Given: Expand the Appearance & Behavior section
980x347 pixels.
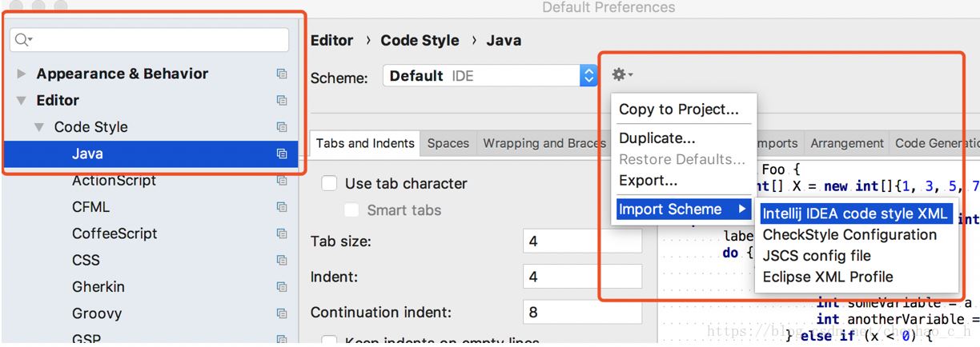Looking at the screenshot, I should tap(22, 74).
